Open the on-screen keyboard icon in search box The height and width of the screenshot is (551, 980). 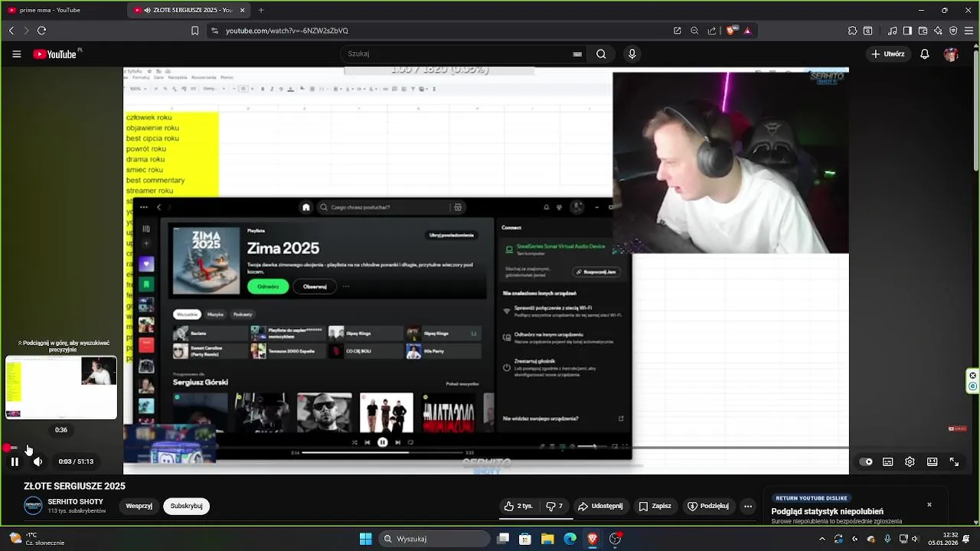[577, 54]
